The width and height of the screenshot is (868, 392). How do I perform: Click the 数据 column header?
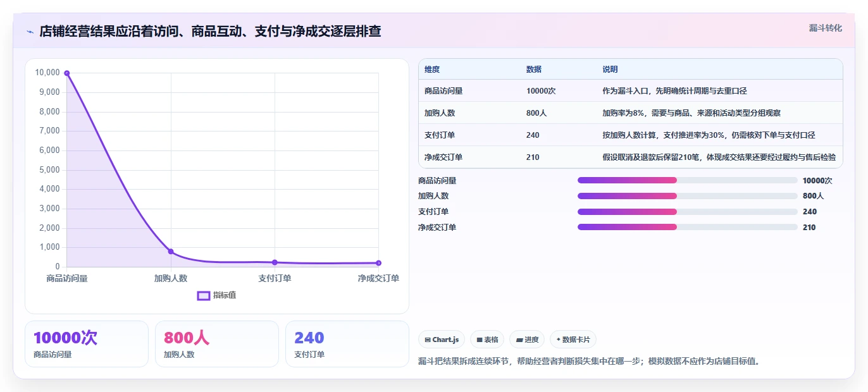click(534, 70)
